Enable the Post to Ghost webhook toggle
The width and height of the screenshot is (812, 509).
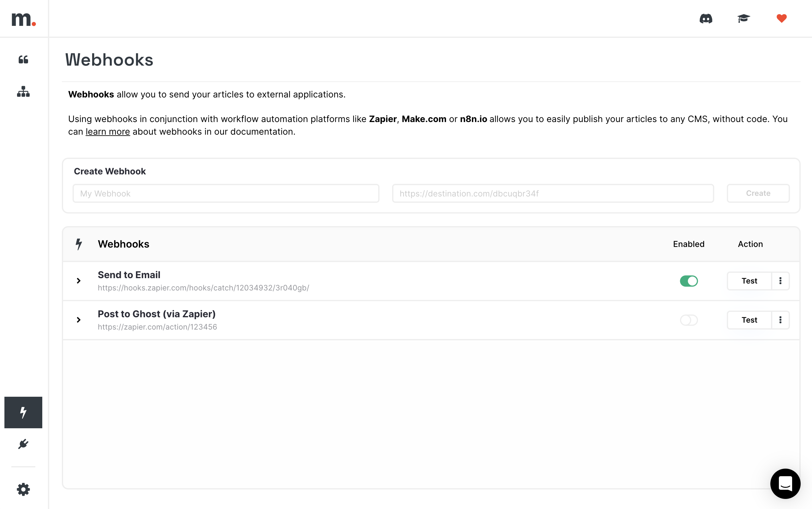tap(688, 320)
